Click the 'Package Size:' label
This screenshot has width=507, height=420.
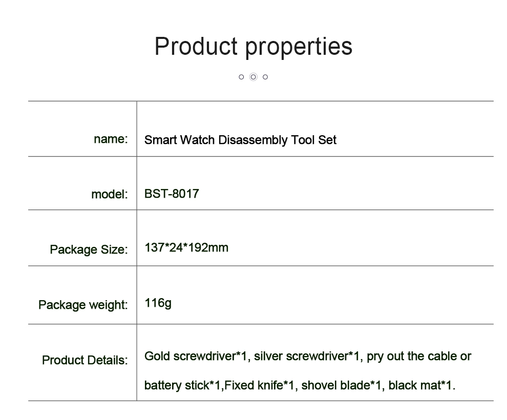click(x=89, y=249)
